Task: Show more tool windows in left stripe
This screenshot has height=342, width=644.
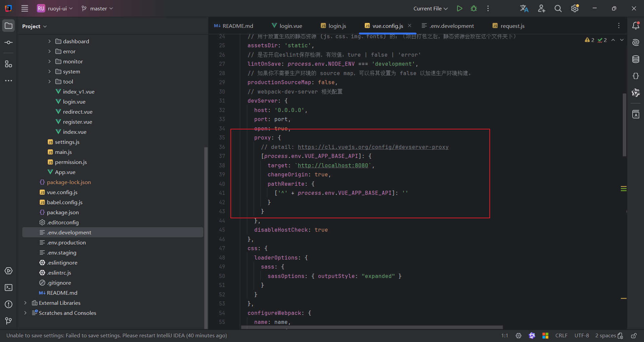Action: 8,81
